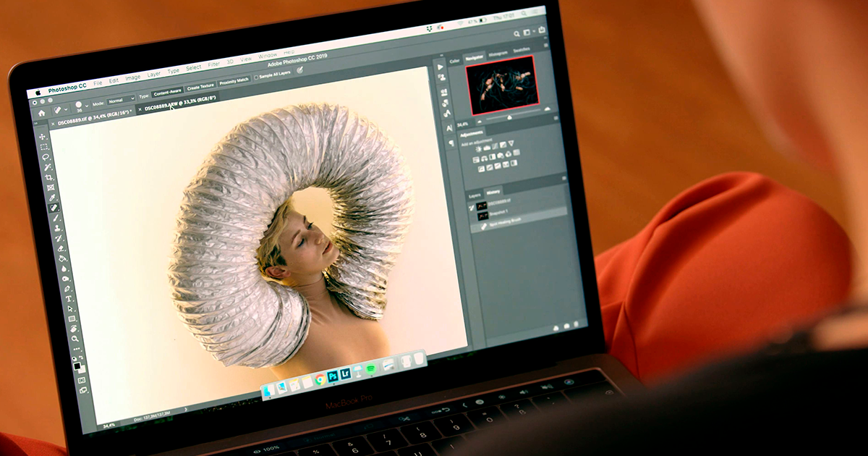Viewport: 868px width, 456px height.
Task: Click the Content-Aware type button
Action: coord(167,93)
